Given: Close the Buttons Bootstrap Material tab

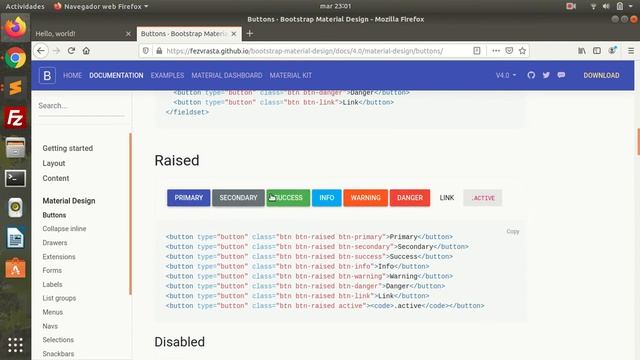Looking at the screenshot, I should click(234, 34).
